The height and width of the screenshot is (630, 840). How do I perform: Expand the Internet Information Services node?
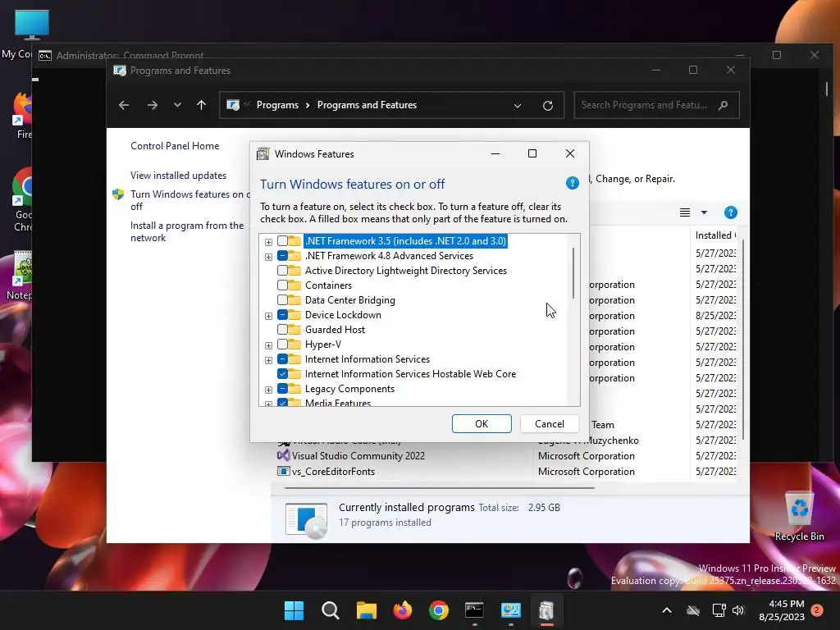coord(268,360)
